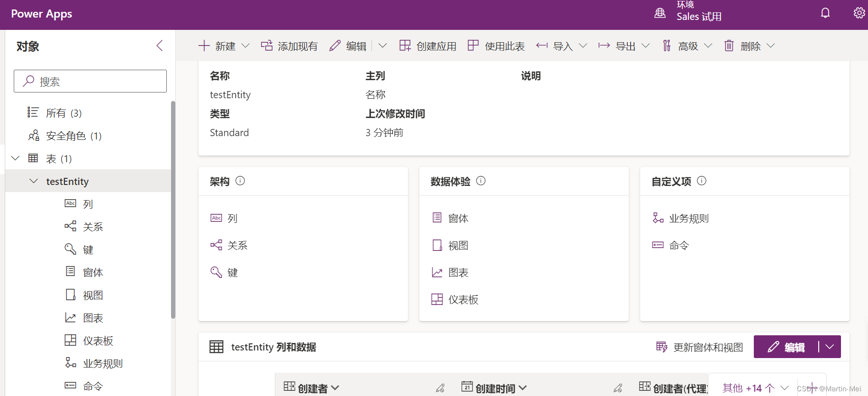This screenshot has height=396, width=868.
Task: Select 安全角色 (1) in object tree
Action: (x=88, y=135)
